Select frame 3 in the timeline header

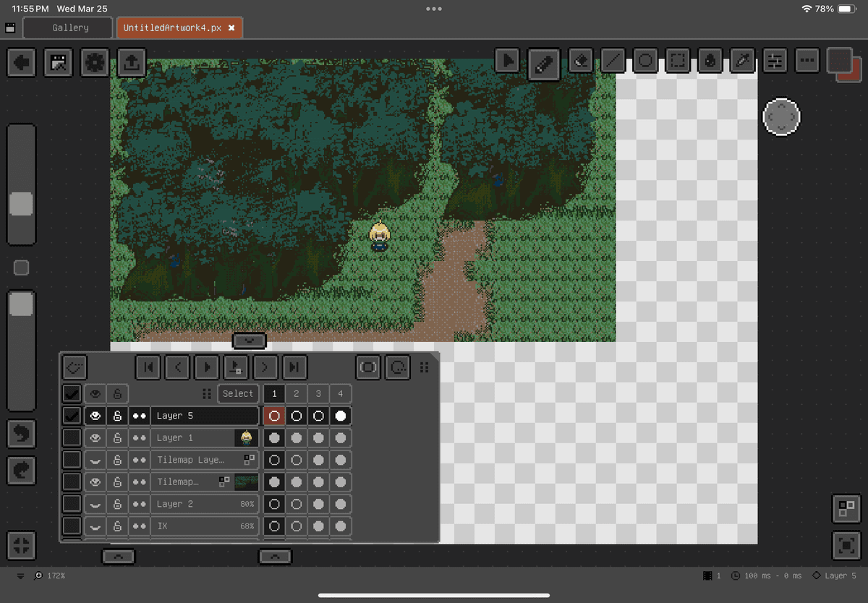[x=318, y=394]
